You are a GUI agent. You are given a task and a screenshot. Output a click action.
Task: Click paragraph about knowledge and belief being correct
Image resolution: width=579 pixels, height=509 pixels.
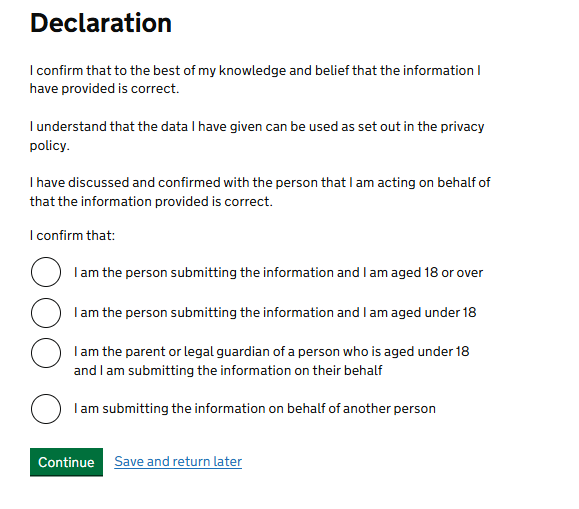[x=255, y=79]
